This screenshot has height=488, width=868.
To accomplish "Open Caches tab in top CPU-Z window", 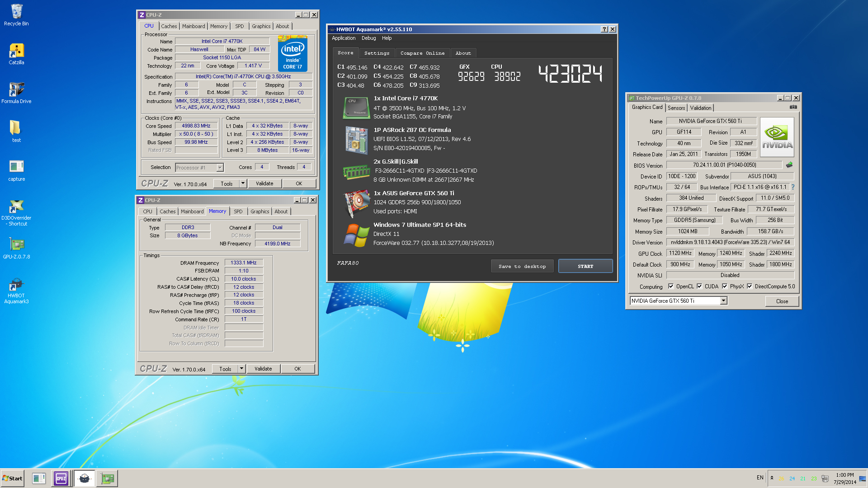I will pos(169,26).
